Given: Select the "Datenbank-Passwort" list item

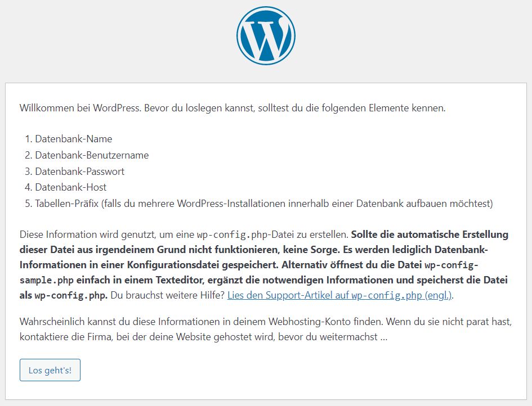Looking at the screenshot, I should click(80, 171).
